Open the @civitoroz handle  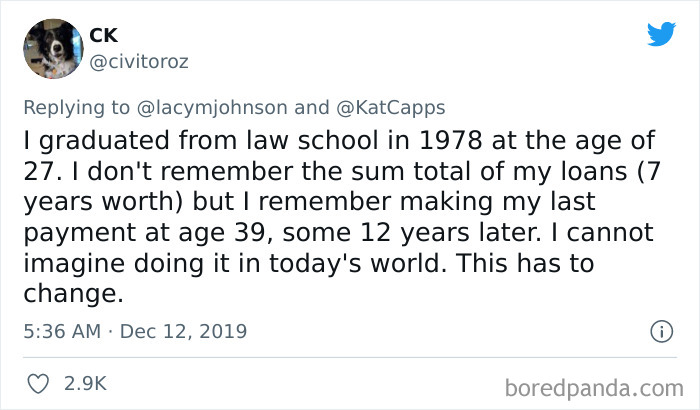click(138, 62)
